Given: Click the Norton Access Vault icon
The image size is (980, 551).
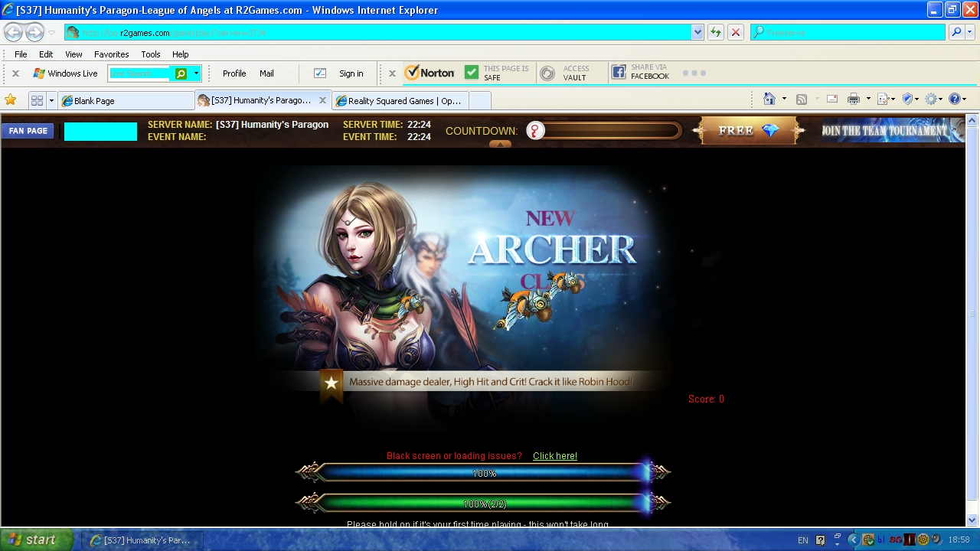Looking at the screenshot, I should pos(547,73).
